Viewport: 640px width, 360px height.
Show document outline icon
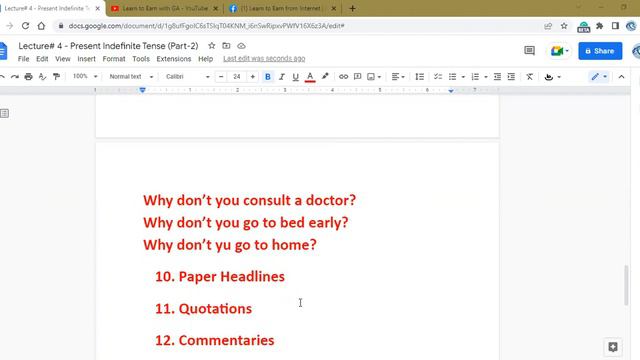tap(4, 113)
